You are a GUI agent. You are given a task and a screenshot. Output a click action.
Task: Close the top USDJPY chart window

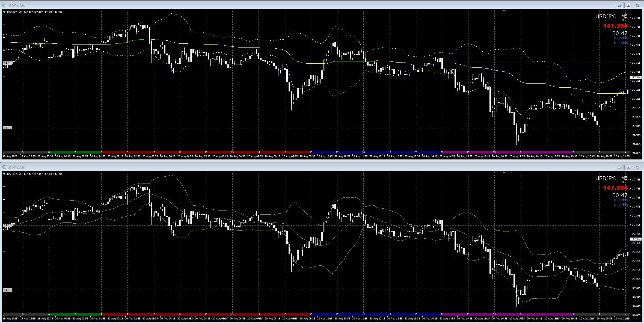(x=638, y=5)
